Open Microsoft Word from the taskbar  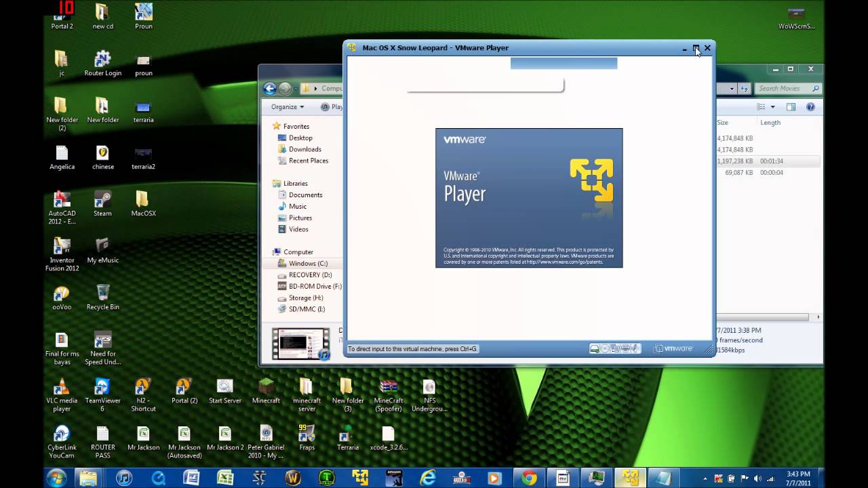(191, 478)
